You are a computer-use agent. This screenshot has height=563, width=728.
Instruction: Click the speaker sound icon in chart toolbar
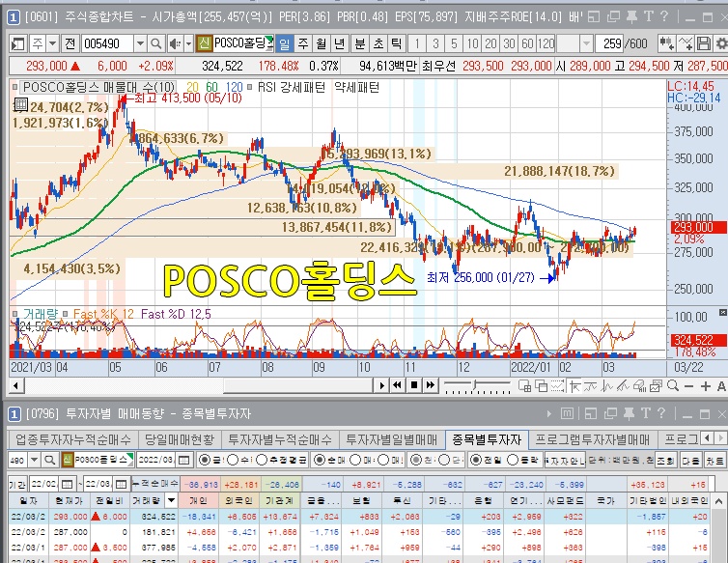tap(175, 44)
